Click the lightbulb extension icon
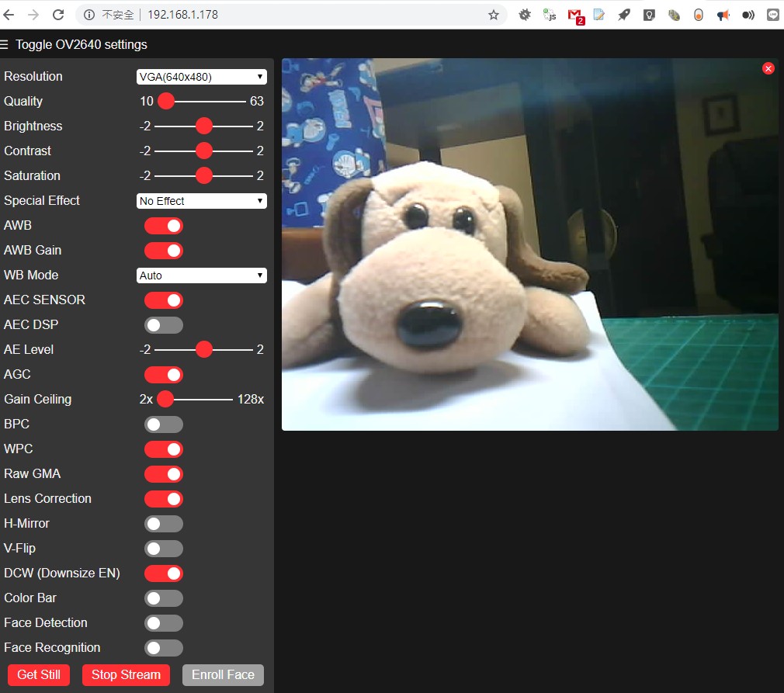Image resolution: width=784 pixels, height=693 pixels. point(649,14)
